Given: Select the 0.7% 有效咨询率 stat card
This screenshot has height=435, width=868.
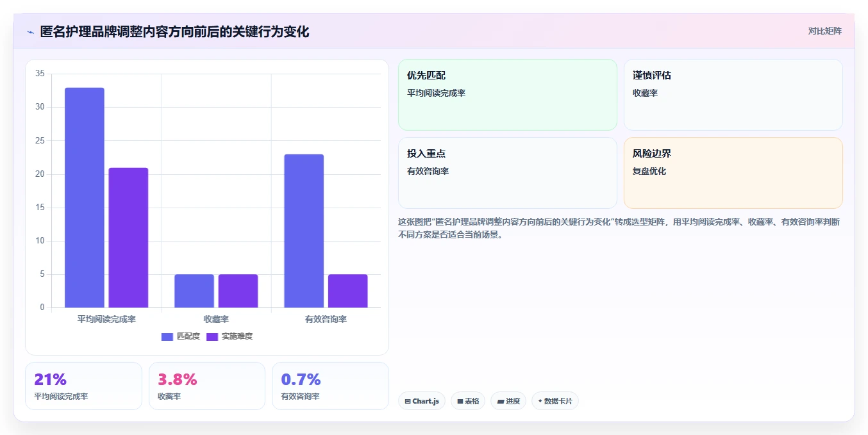Looking at the screenshot, I should click(x=330, y=386).
